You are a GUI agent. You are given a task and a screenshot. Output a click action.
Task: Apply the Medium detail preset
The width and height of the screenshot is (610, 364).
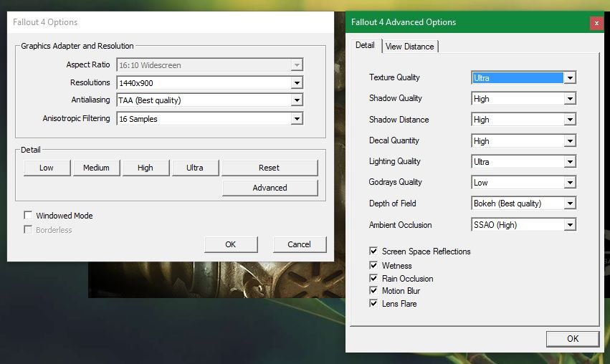(96, 168)
